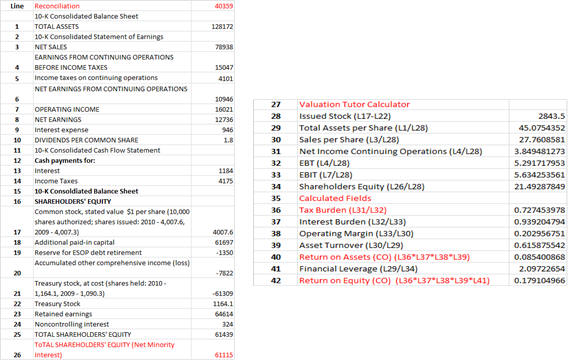Click the Additional paid-in capital value 61697
568x360 pixels.
[213, 242]
